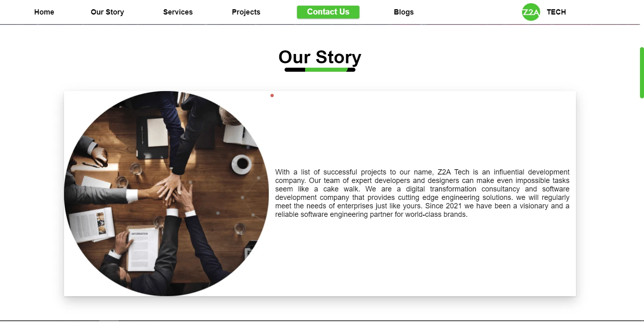
Task: Click the TECH brand text beside the logo
Action: click(556, 12)
